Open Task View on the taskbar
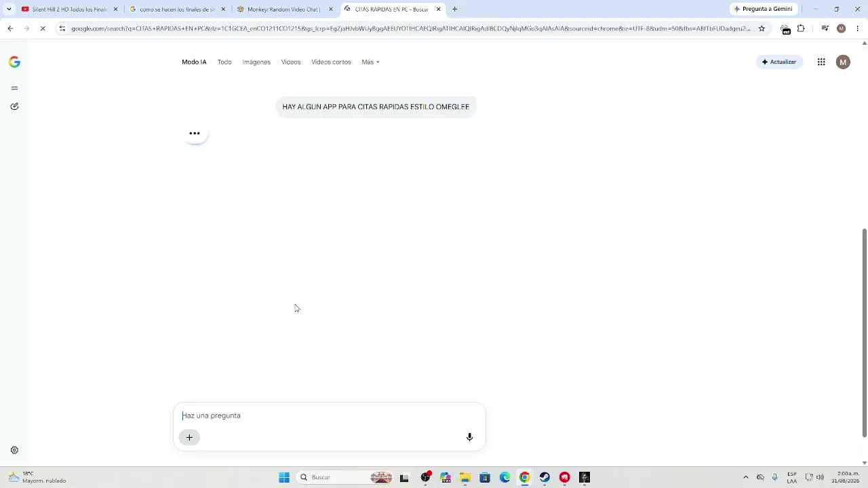 tap(404, 478)
